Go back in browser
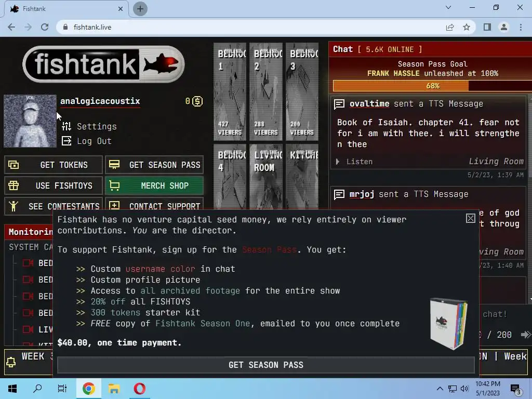532x399 pixels. (x=11, y=27)
